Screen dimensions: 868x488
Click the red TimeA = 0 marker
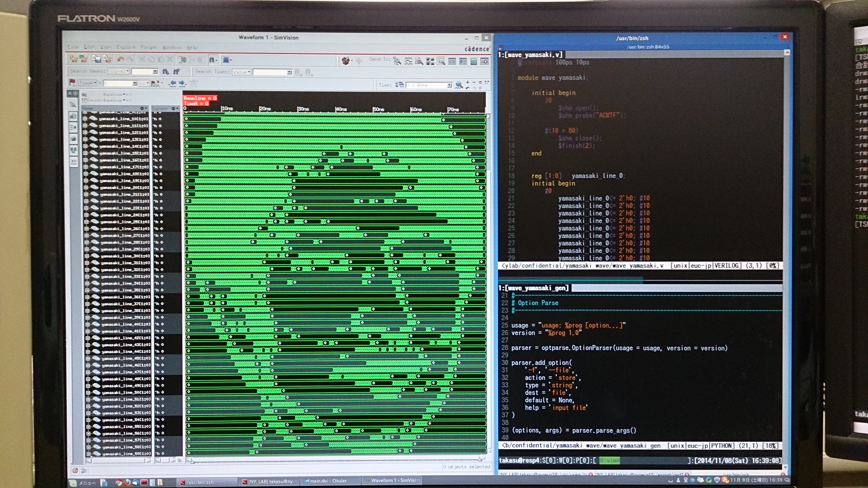[x=196, y=103]
